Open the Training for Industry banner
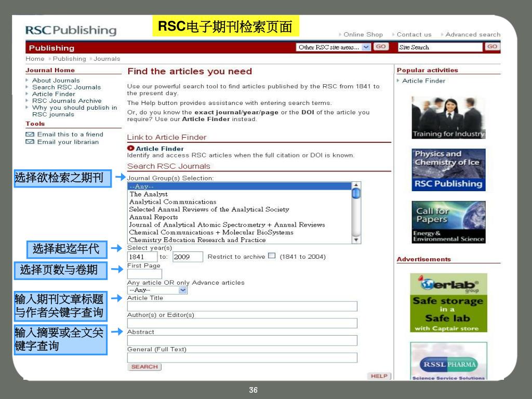Image resolution: width=532 pixels, height=399 pixels. click(x=448, y=117)
